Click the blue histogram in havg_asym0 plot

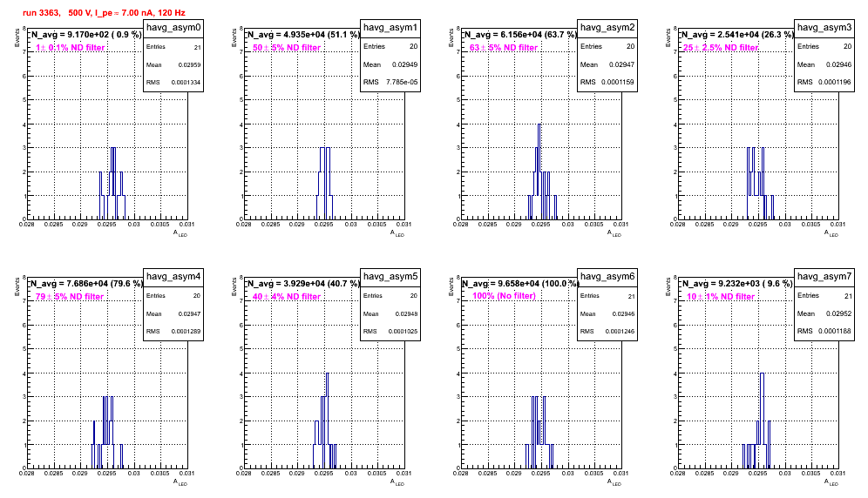tap(113, 185)
